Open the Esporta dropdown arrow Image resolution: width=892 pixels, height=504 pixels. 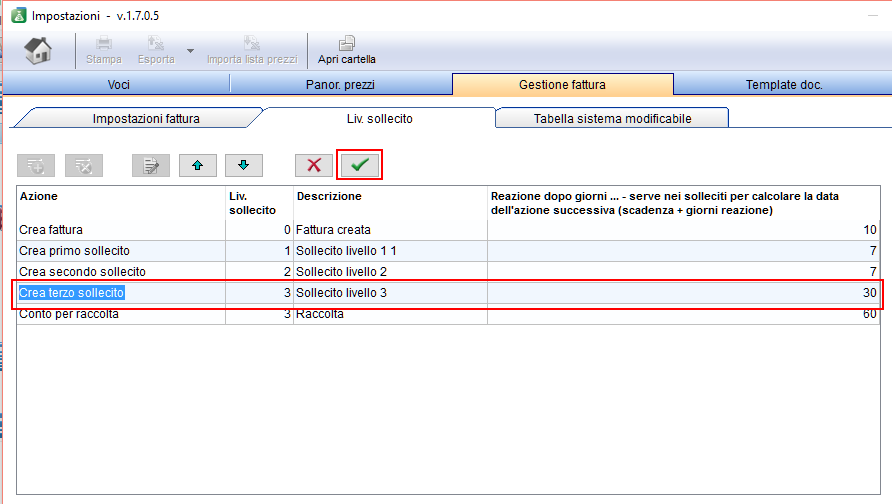pos(191,51)
